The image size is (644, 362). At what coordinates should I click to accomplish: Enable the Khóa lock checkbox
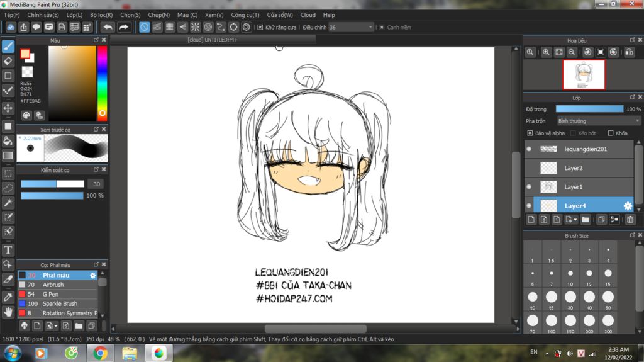(610, 133)
